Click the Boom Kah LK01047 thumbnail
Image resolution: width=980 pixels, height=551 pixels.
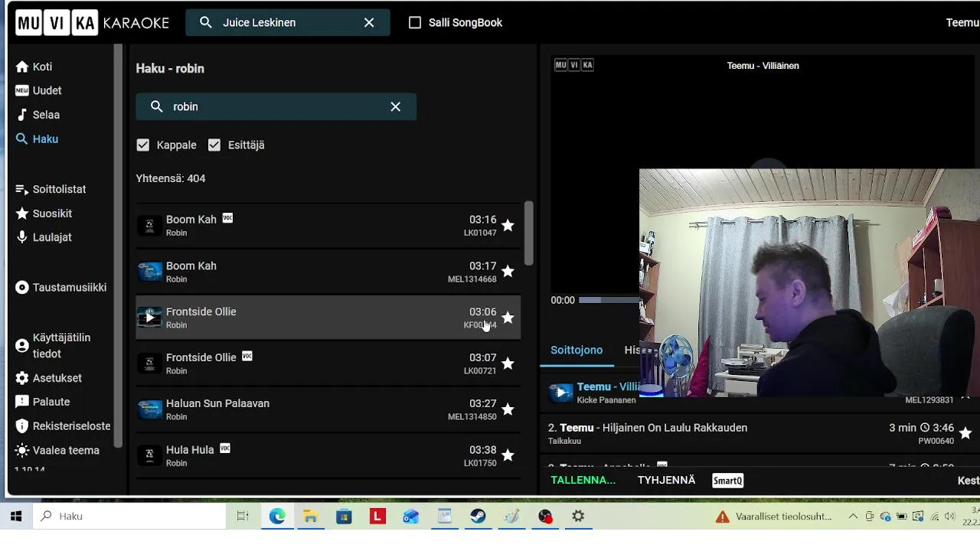149,226
